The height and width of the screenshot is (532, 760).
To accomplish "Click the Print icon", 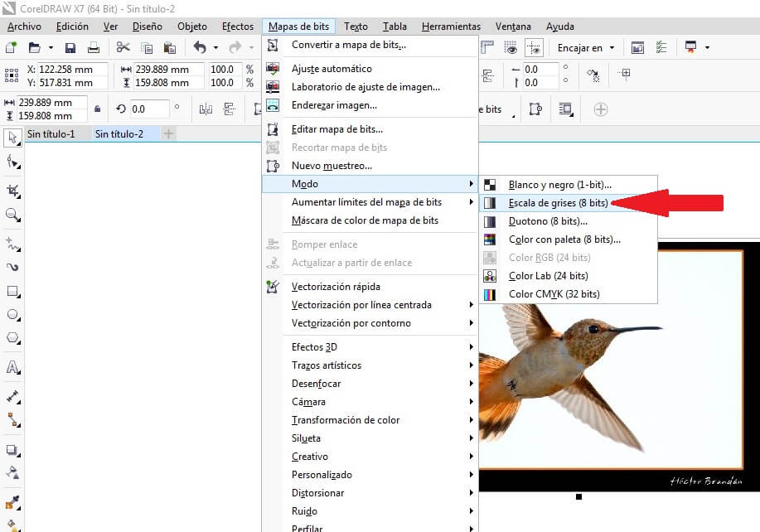I will (x=94, y=47).
